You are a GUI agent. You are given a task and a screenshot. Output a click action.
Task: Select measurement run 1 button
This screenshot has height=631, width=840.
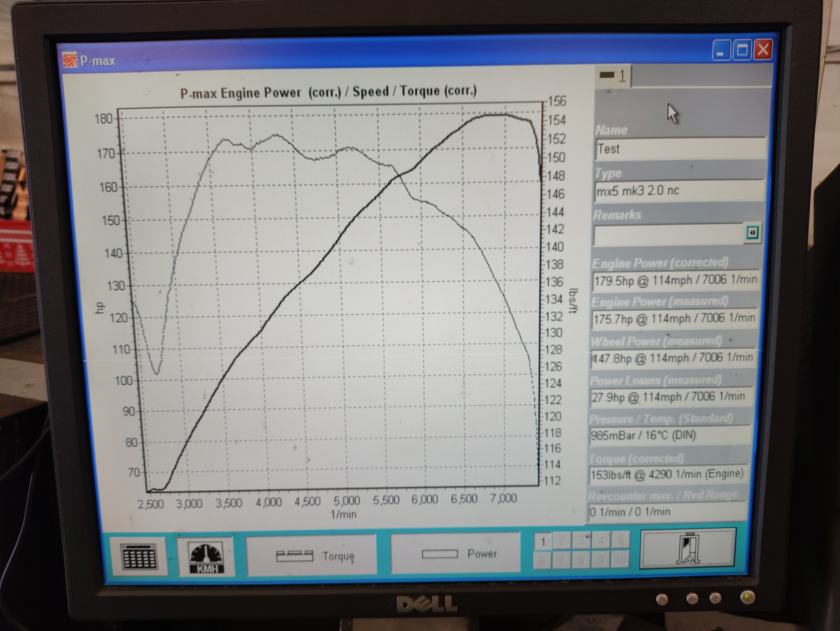[x=543, y=542]
